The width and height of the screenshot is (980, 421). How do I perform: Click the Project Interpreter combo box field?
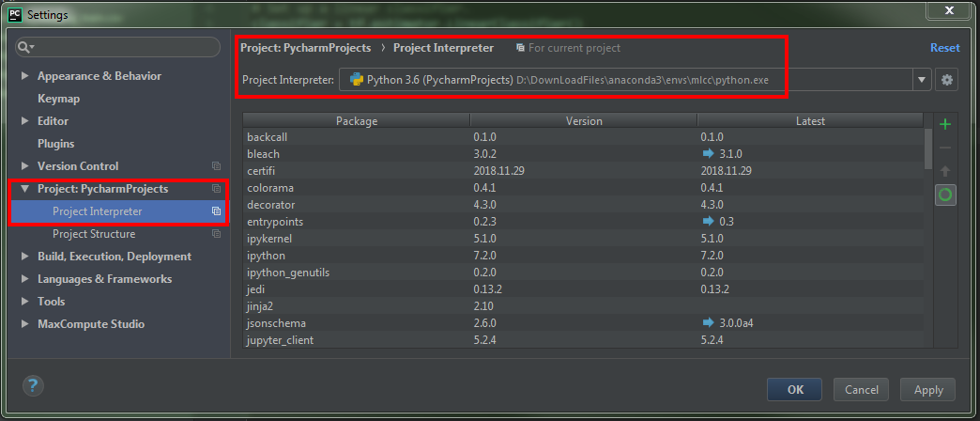tap(635, 80)
